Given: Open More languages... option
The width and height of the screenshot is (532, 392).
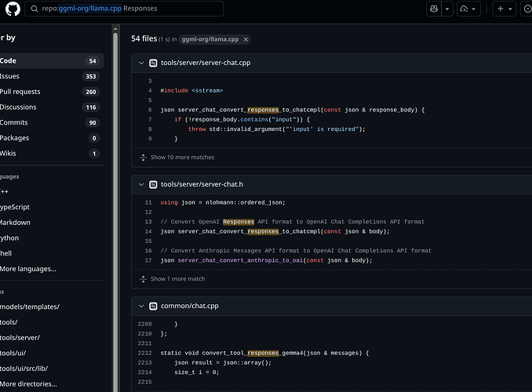Looking at the screenshot, I should 28,269.
